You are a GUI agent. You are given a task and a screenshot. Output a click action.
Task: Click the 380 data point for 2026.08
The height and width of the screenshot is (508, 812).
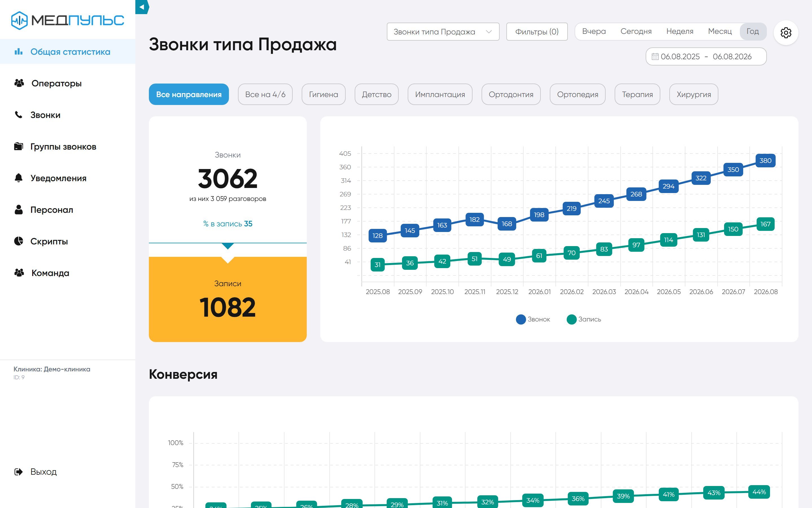pos(765,161)
